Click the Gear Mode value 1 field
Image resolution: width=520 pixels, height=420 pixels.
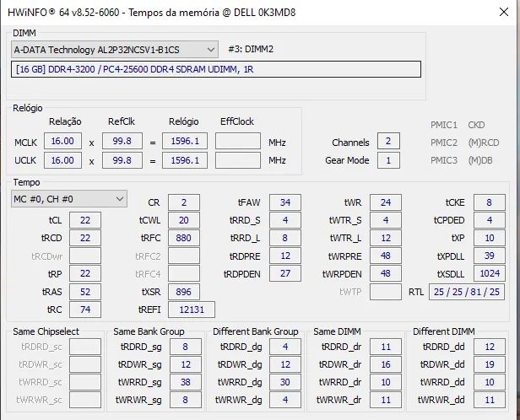[388, 160]
